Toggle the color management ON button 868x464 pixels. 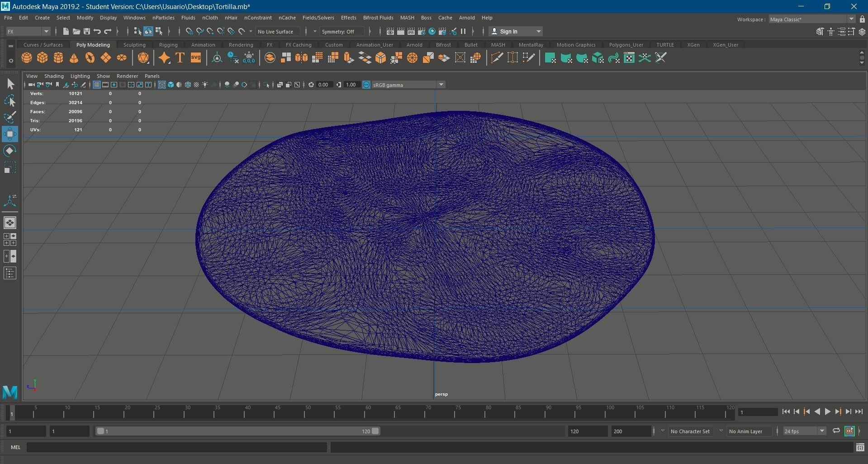pyautogui.click(x=366, y=85)
